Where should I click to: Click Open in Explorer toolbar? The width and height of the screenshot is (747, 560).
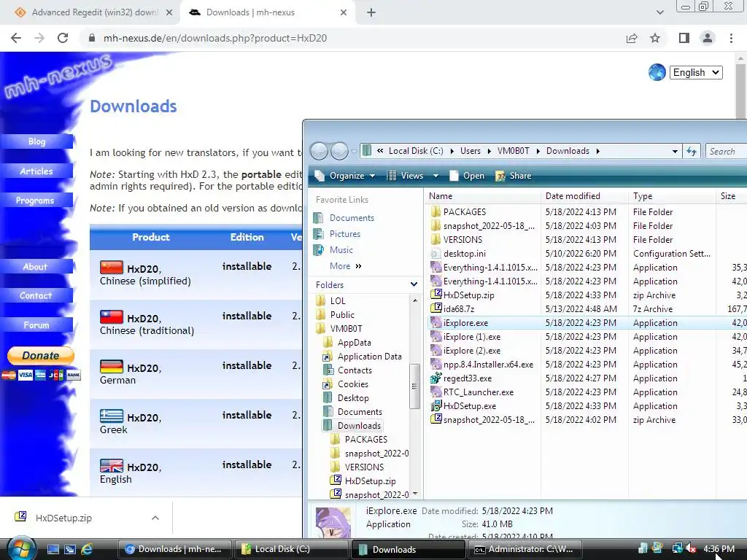pos(467,176)
